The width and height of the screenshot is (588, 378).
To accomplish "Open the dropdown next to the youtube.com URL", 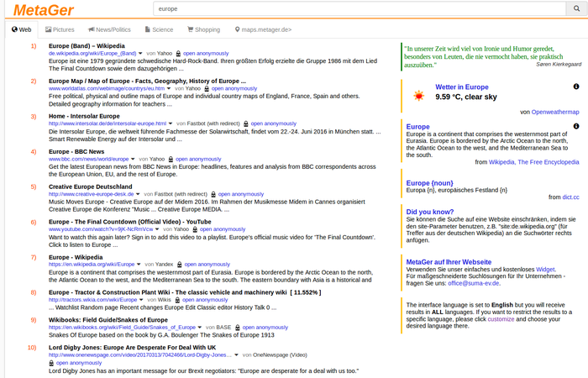I will [x=157, y=229].
